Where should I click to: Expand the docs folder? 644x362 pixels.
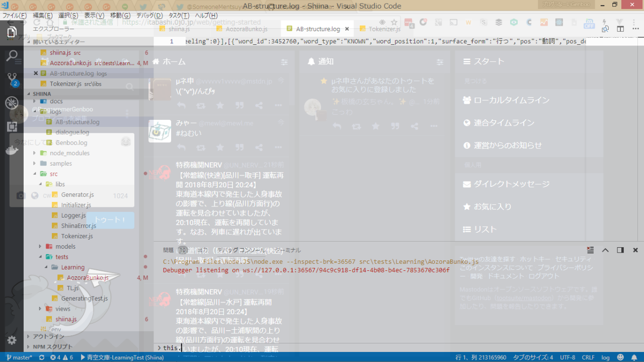56,101
